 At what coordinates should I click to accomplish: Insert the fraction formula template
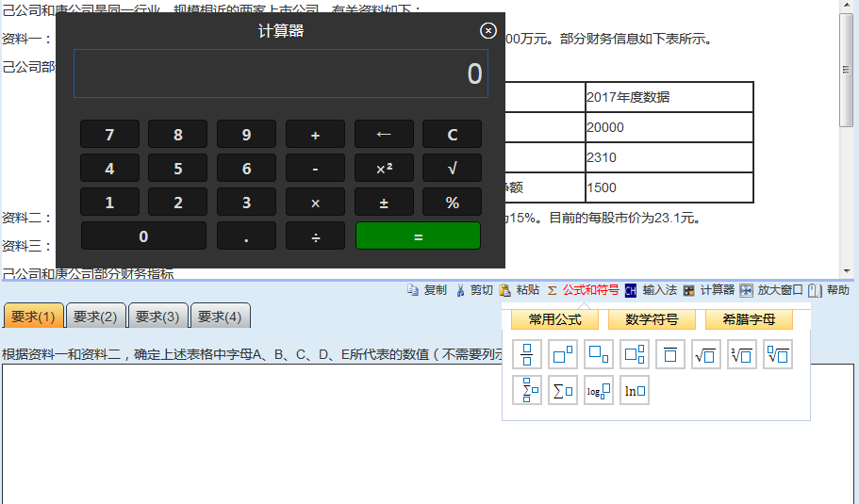pos(527,354)
